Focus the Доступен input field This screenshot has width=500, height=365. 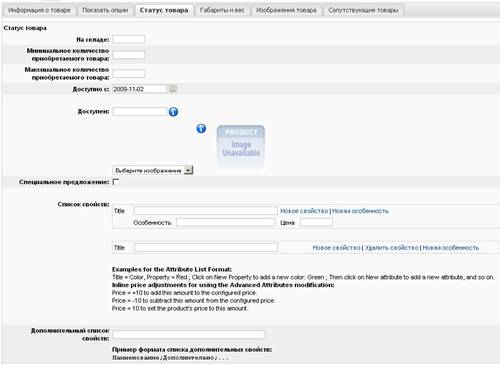point(140,111)
